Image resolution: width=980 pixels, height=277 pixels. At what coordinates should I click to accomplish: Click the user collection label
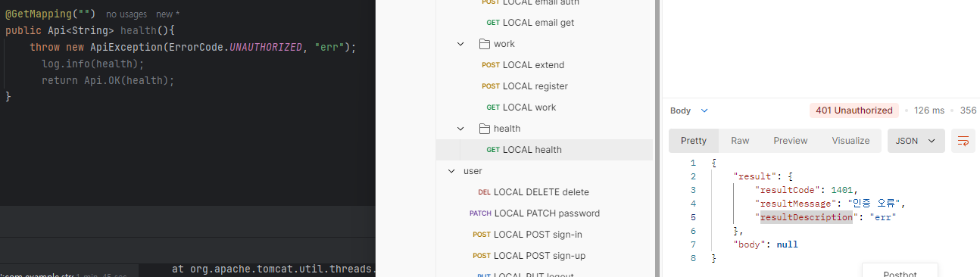tap(473, 171)
